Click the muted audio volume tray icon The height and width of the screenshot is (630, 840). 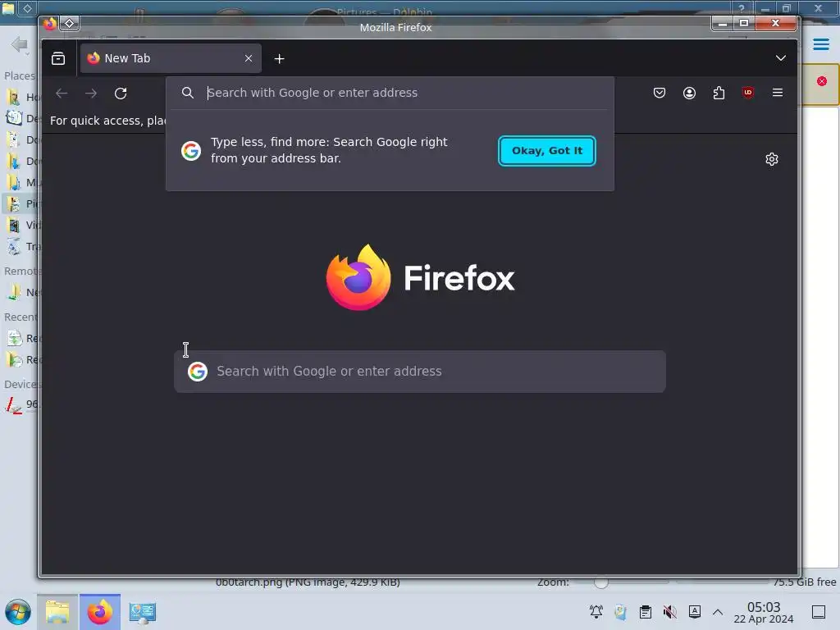(x=669, y=611)
